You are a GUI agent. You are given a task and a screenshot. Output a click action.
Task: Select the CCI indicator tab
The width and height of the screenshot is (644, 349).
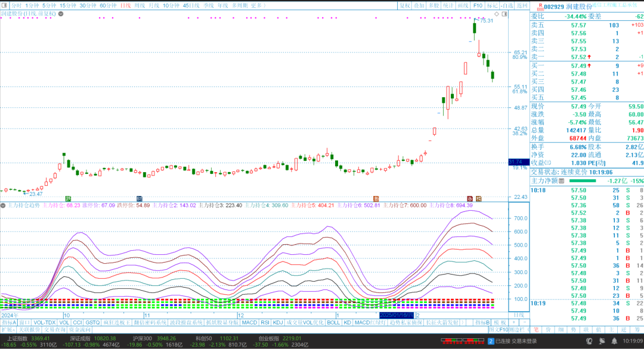coord(77,323)
